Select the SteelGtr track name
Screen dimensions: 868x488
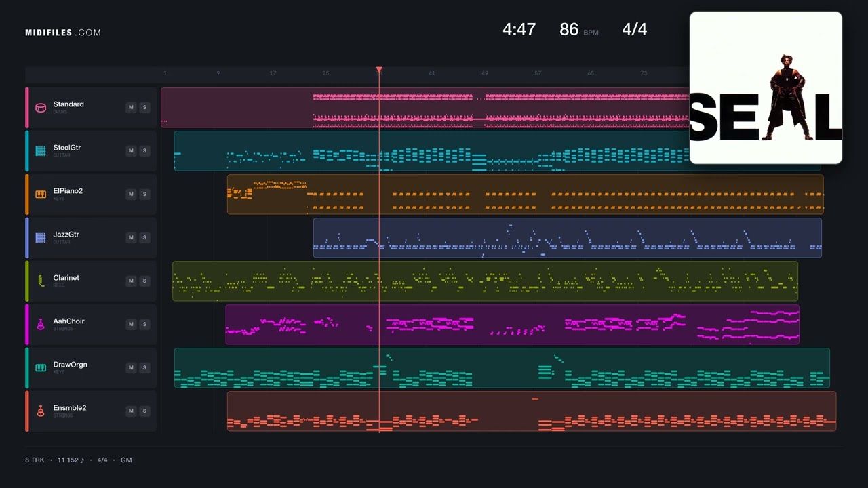pos(68,148)
